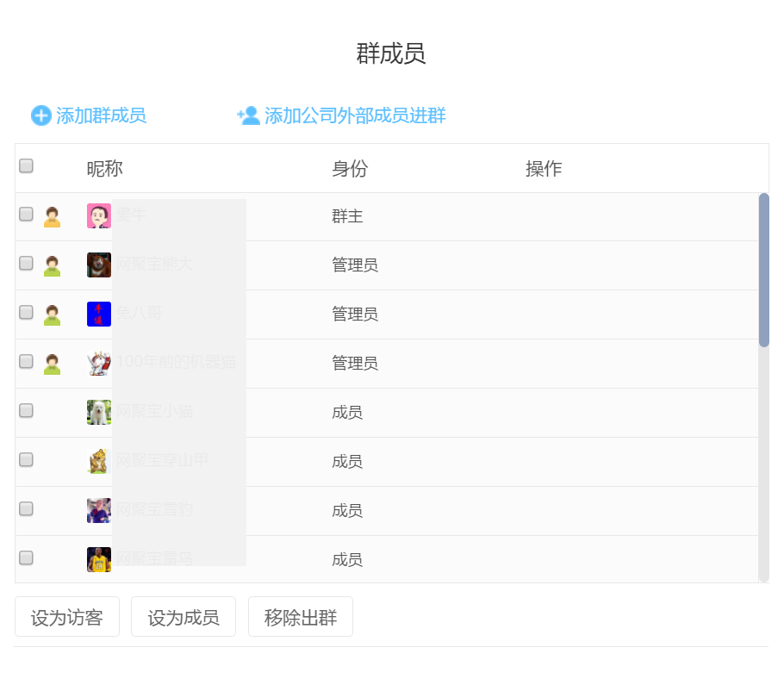Click the blue avatar with red text
The image size is (784, 685).
[99, 314]
